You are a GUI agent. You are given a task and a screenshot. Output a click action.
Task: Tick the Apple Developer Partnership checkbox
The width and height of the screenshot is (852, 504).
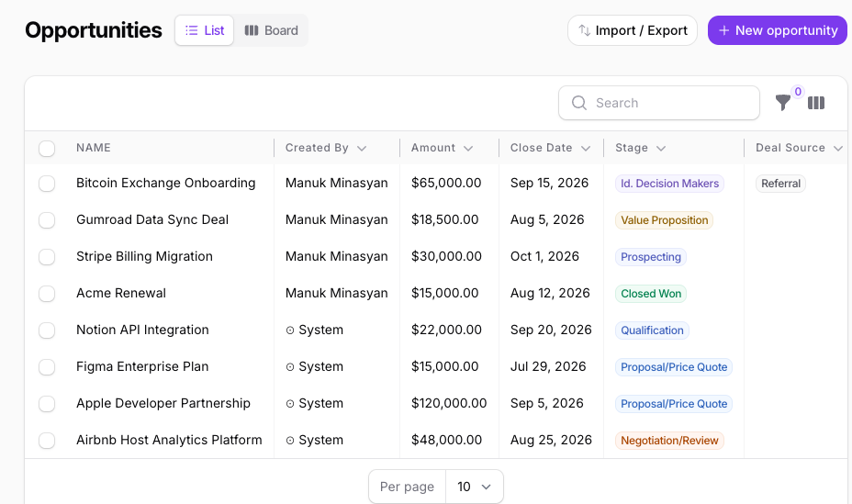[x=47, y=404]
